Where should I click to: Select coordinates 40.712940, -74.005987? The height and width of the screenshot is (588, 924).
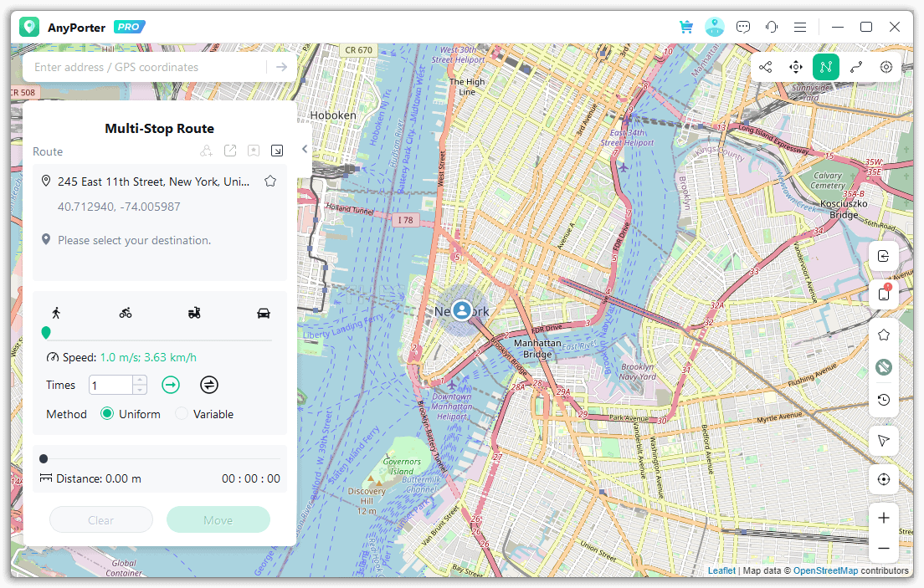click(x=119, y=207)
